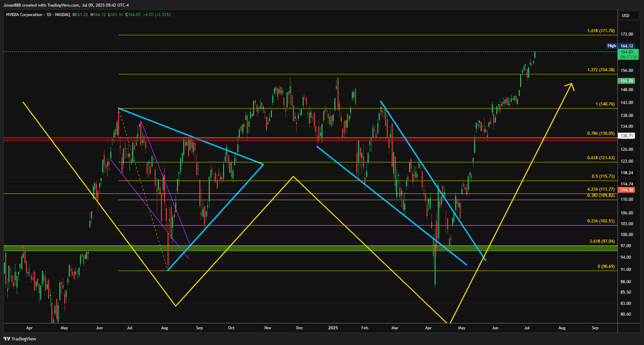
Task: Select the 0.618 (121.63) Fibonacci label
Action: [x=600, y=158]
